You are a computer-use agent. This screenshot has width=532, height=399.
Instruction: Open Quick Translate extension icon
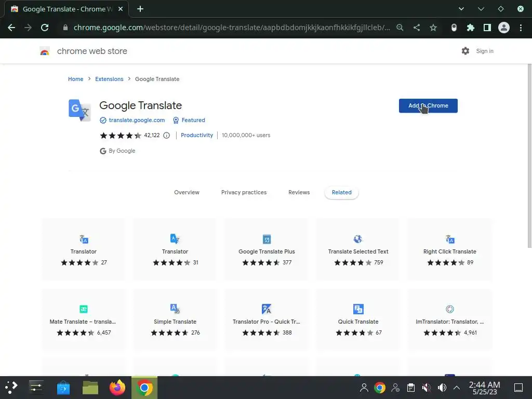click(x=358, y=309)
